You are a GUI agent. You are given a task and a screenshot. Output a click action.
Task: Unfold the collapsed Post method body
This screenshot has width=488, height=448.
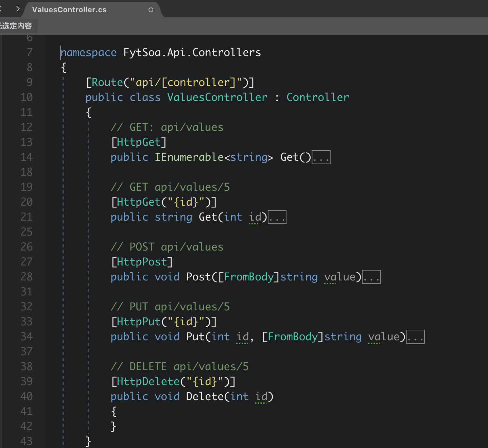[x=371, y=277]
